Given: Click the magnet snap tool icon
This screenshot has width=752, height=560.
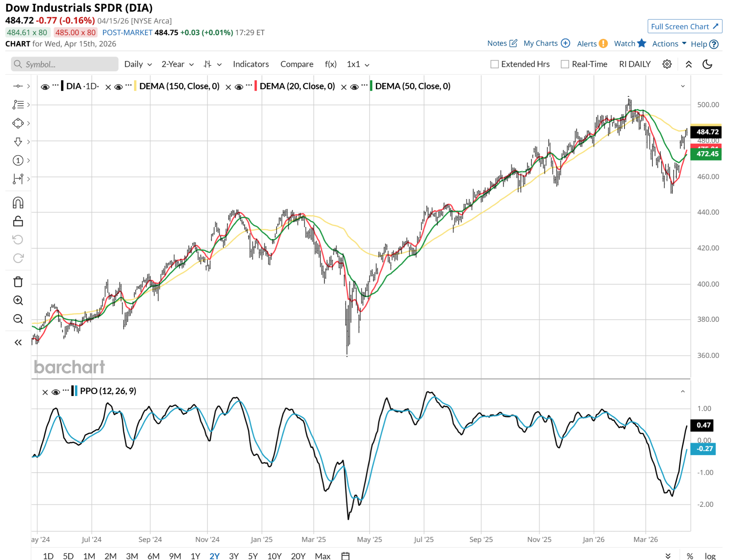Looking at the screenshot, I should click(18, 203).
